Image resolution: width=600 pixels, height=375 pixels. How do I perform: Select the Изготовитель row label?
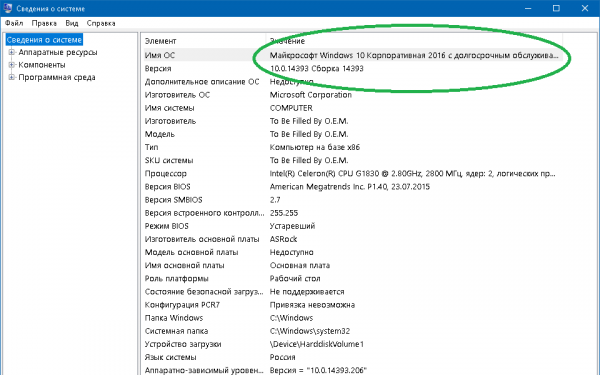tap(170, 121)
